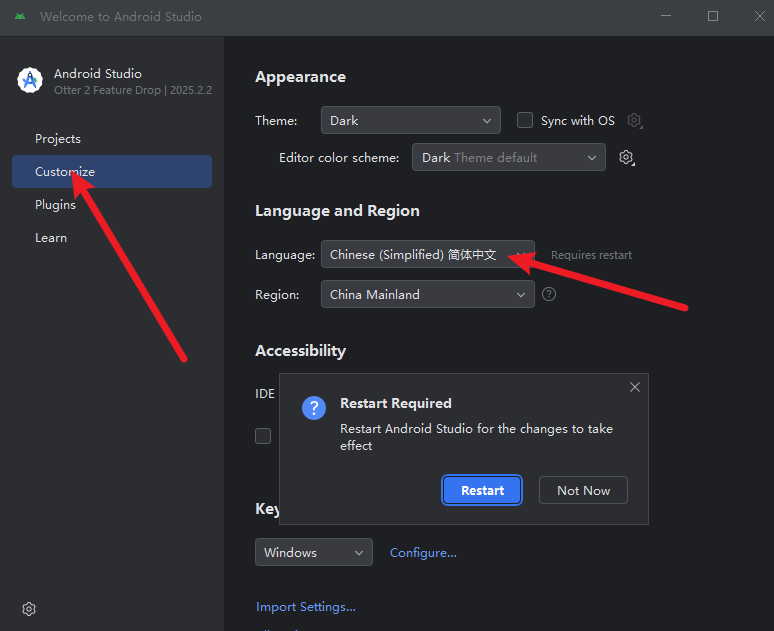Toggle the Sync with OS checkbox
Image resolution: width=774 pixels, height=631 pixels.
[x=525, y=120]
